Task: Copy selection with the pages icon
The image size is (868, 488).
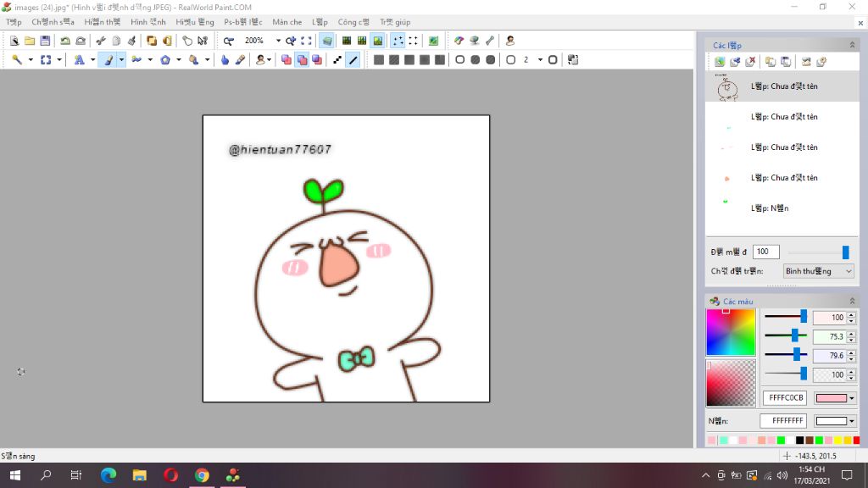Action: 116,41
